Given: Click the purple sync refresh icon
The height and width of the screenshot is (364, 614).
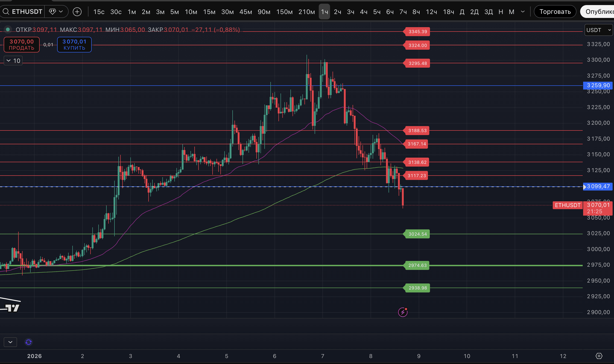Looking at the screenshot, I should click(29, 342).
